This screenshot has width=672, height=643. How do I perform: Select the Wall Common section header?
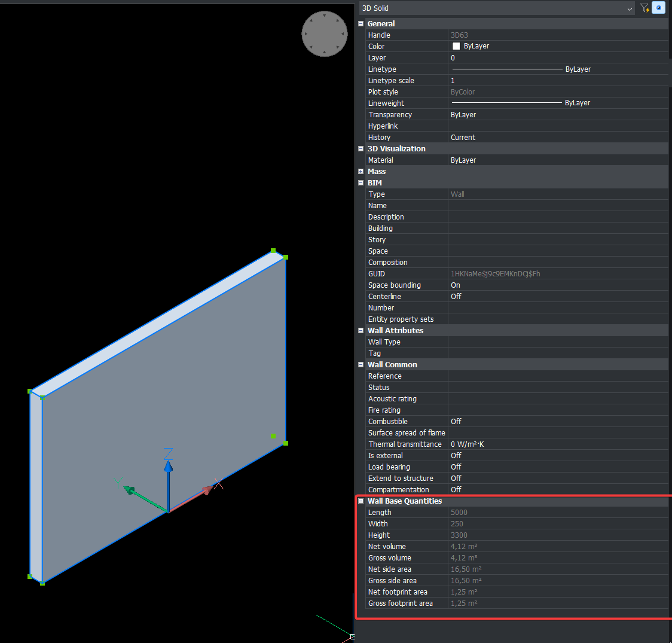point(392,365)
